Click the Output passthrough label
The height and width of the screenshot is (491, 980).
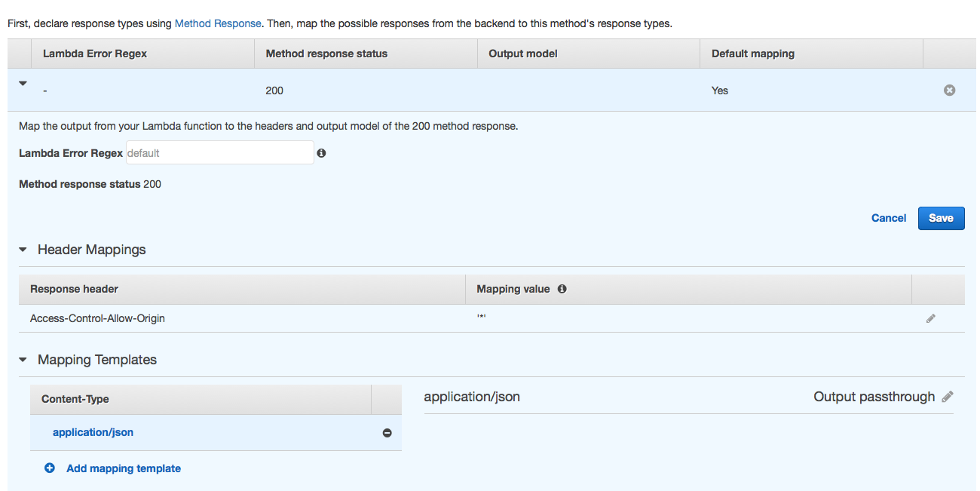(x=874, y=397)
